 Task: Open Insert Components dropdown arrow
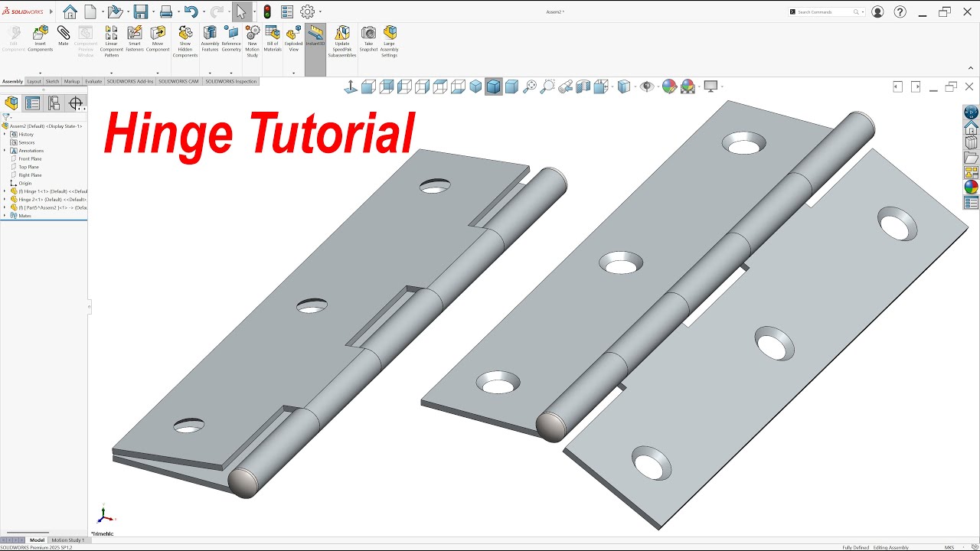[41, 73]
